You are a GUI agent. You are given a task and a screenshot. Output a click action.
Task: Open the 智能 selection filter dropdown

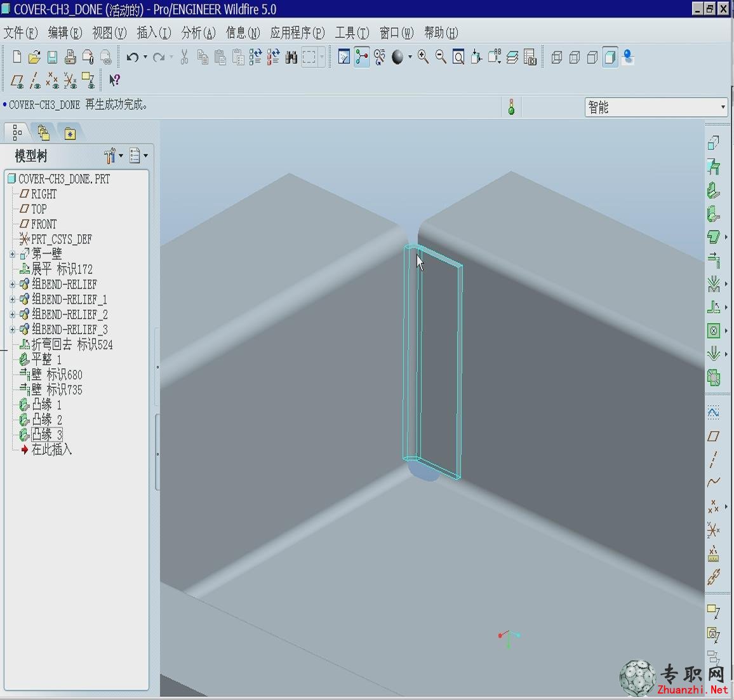click(x=656, y=107)
